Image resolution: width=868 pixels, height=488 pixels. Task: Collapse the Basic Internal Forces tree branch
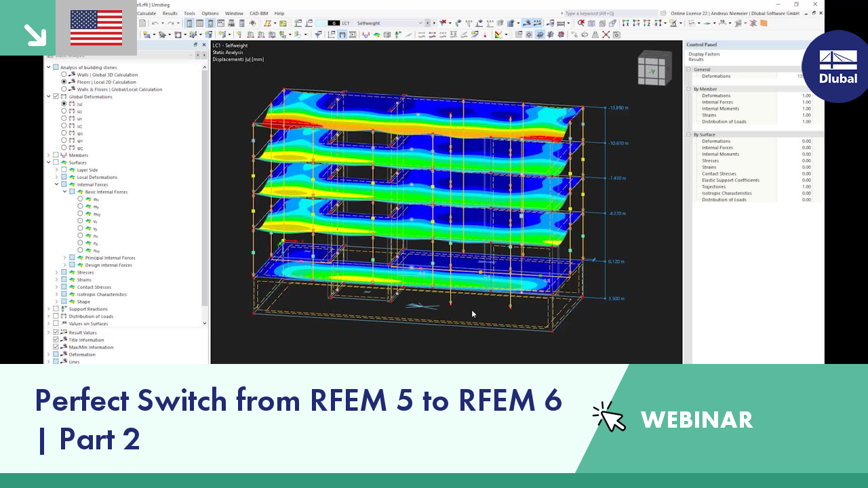[x=64, y=192]
